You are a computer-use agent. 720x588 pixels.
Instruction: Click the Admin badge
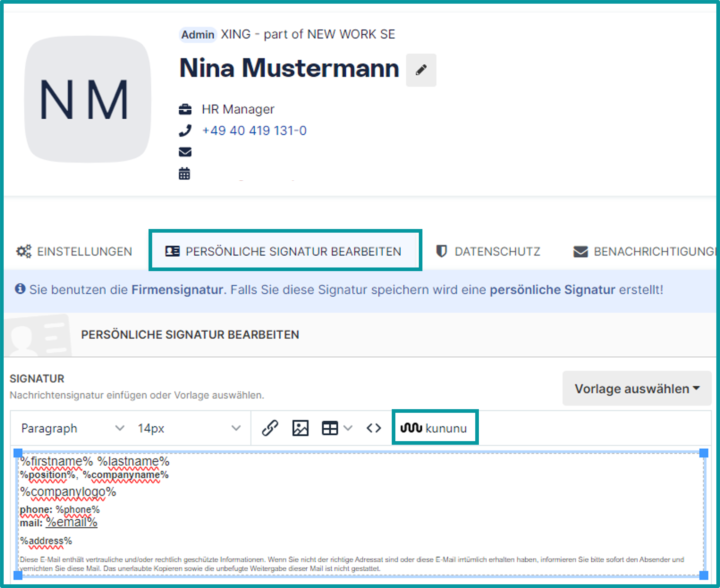pos(198,35)
